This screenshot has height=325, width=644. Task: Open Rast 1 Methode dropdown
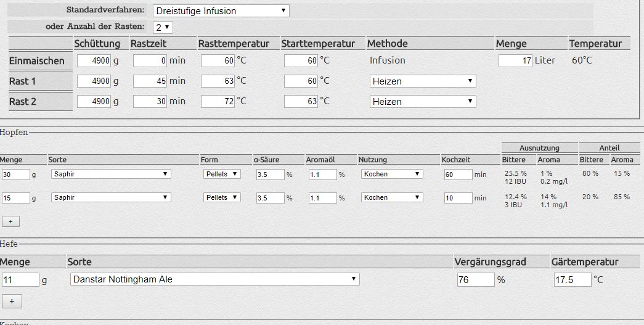tap(423, 81)
